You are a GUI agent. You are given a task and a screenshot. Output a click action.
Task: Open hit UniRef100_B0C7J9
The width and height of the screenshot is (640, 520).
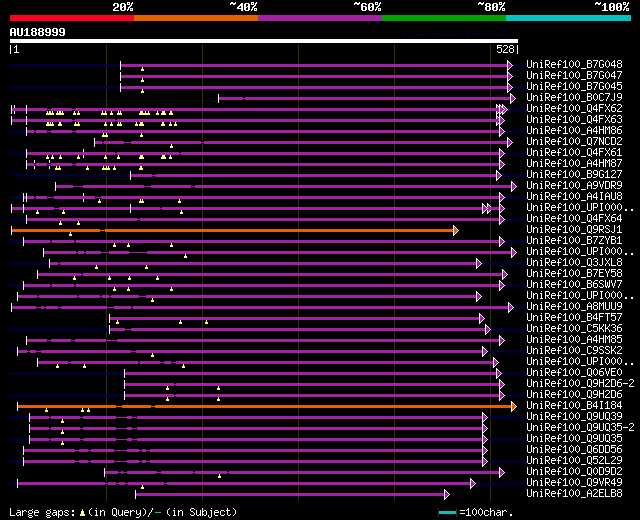pos(574,98)
